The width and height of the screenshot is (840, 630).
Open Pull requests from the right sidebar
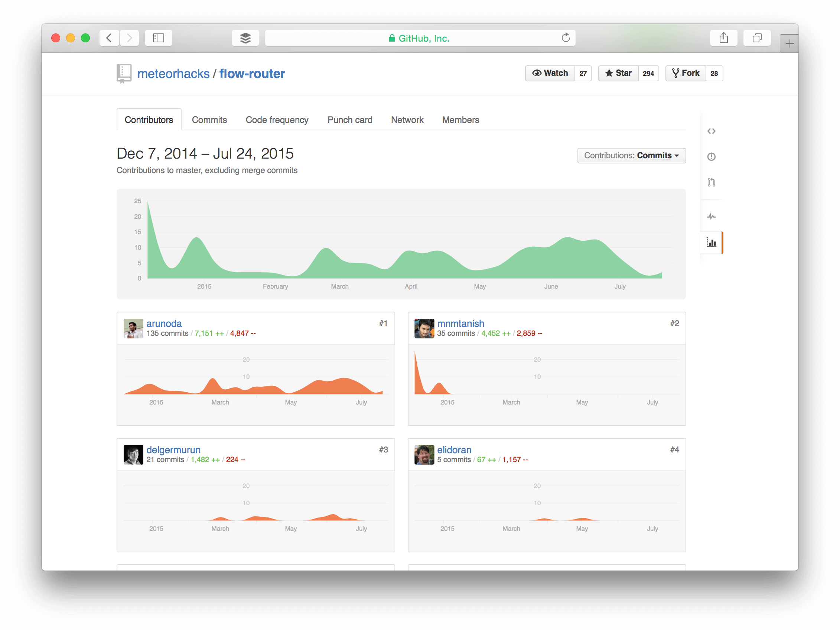tap(711, 182)
